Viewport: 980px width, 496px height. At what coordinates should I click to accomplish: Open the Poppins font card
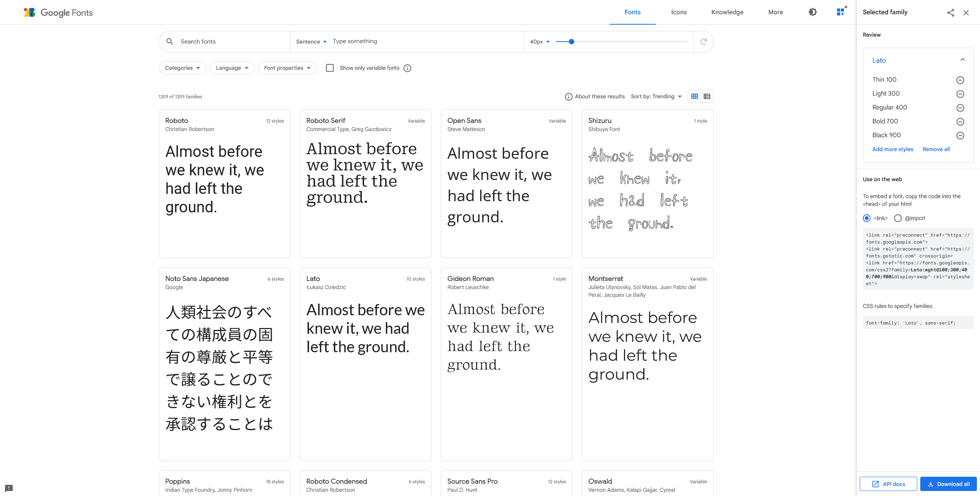(x=225, y=483)
